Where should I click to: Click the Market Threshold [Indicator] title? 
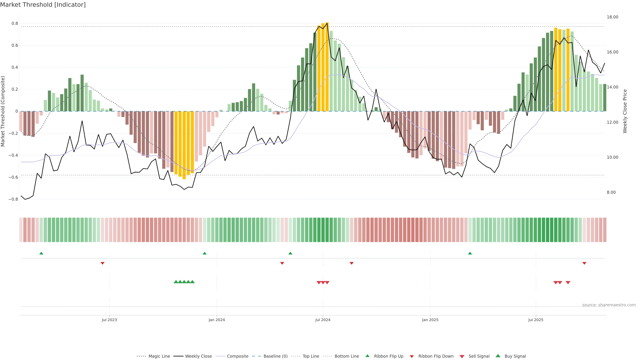click(43, 5)
